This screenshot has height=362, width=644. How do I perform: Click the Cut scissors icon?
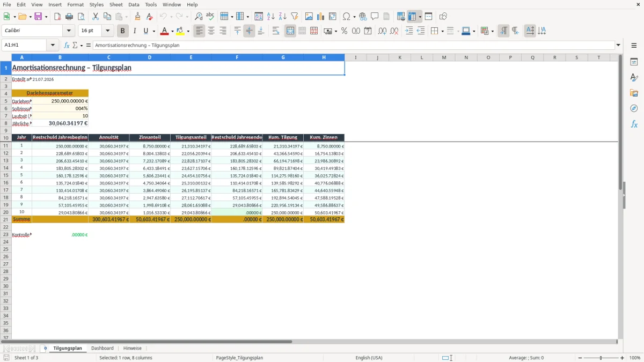(x=96, y=16)
